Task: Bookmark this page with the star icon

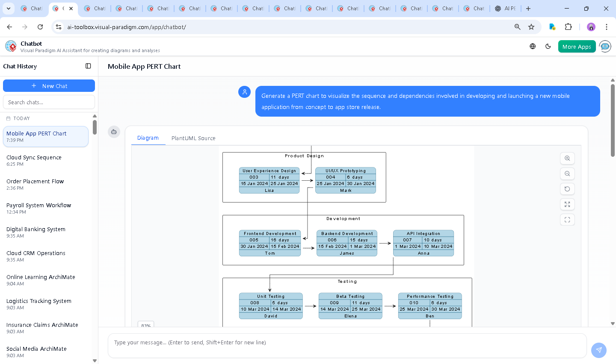Action: [x=531, y=27]
